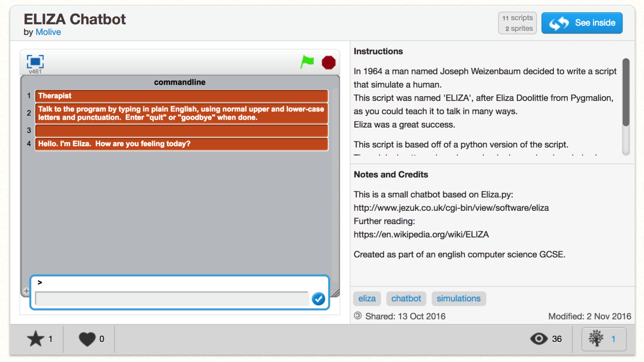Click the Instructions panel scrollbar
This screenshot has width=644, height=362.
pyautogui.click(x=626, y=92)
